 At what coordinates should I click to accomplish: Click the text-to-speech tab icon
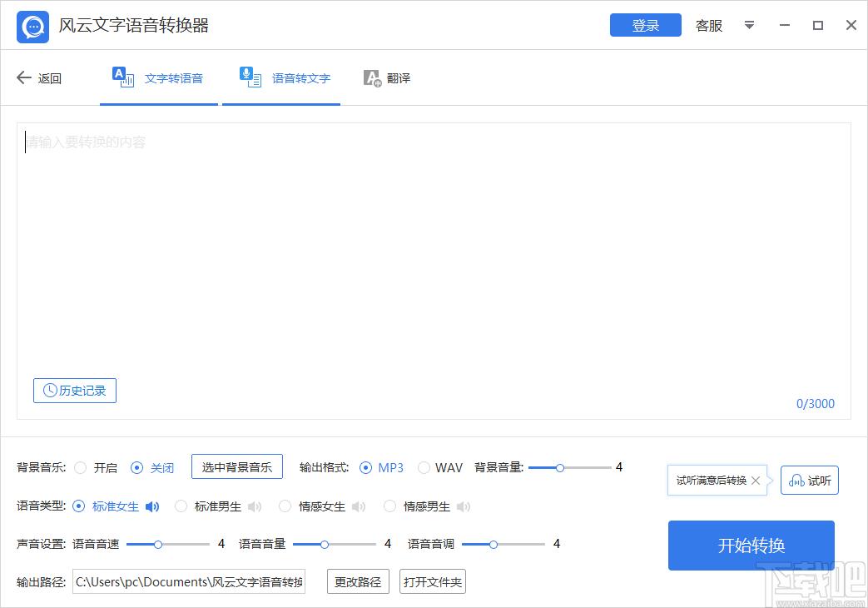[123, 77]
